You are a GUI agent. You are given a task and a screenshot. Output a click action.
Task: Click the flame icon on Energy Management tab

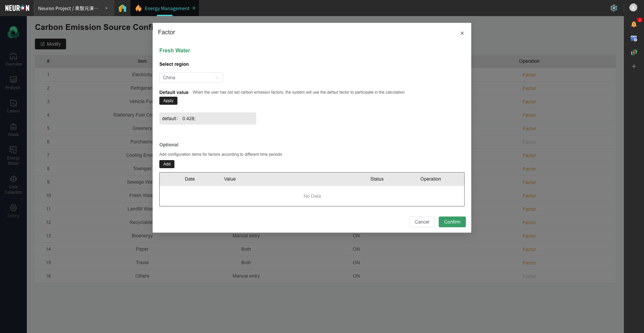coord(139,8)
